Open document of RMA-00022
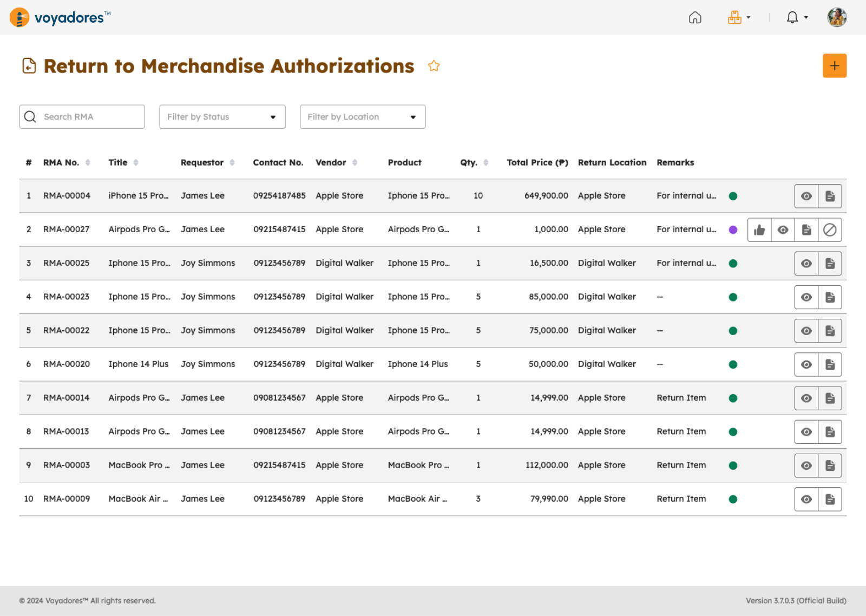 coord(830,331)
